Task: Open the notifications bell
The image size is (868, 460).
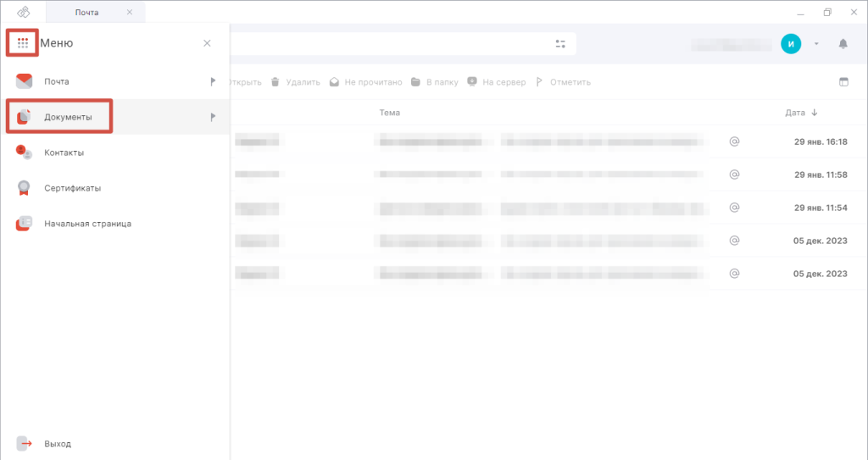Action: click(x=843, y=44)
